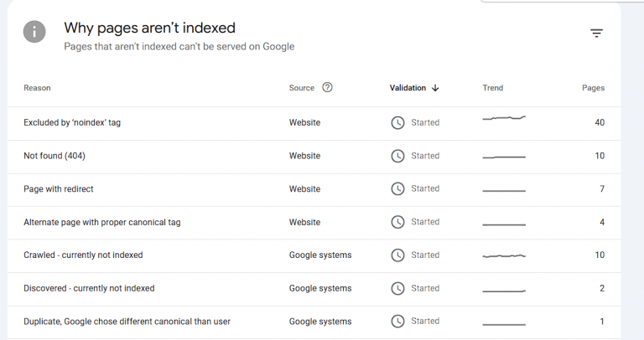The height and width of the screenshot is (340, 644).
Task: Open the Excluded by 'noindex' tag row
Action: pyautogui.click(x=72, y=123)
